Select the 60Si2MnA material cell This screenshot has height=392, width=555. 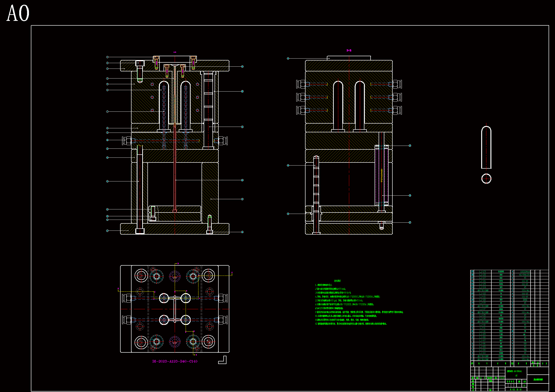click(525, 272)
